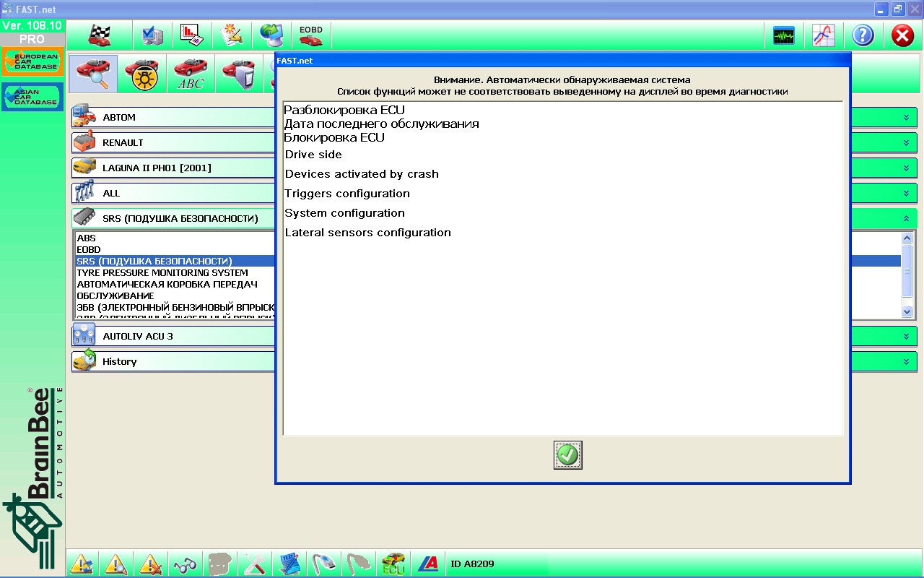Select Lateral sensors configuration entry
This screenshot has width=924, height=578.
pyautogui.click(x=368, y=233)
